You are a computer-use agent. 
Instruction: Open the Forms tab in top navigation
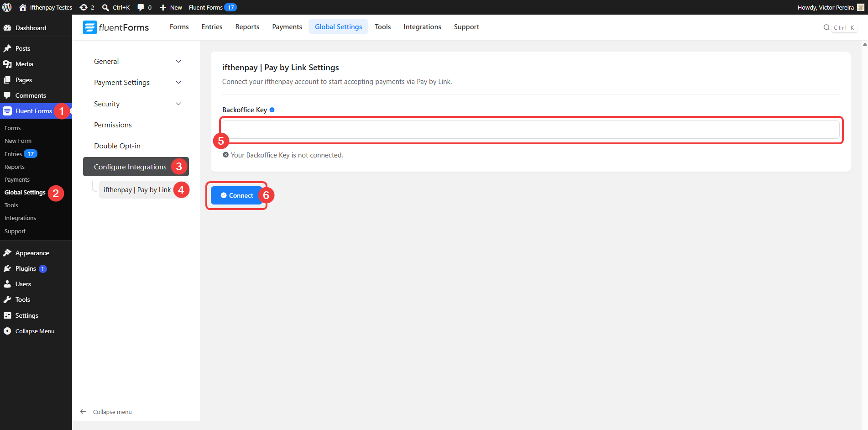pos(179,27)
